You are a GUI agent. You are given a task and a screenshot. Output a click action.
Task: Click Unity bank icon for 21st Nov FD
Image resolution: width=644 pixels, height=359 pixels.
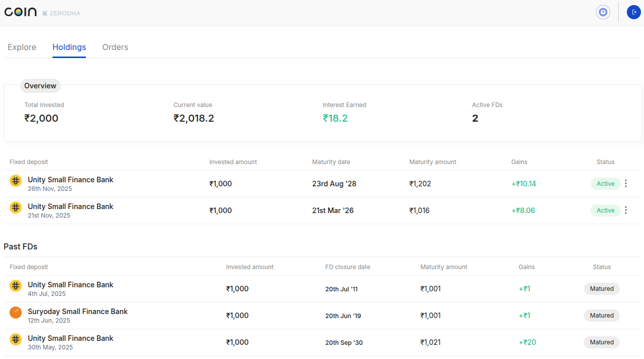pos(16,207)
